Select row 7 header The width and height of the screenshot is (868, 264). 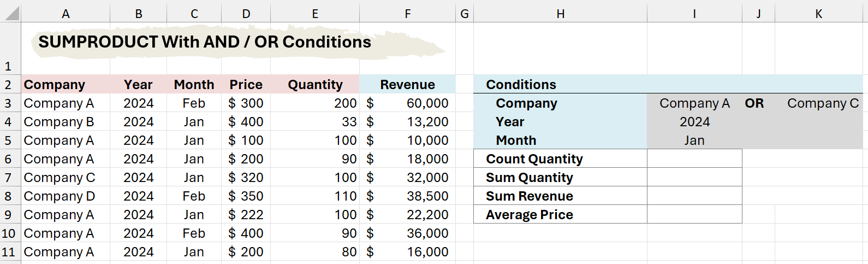(8, 178)
